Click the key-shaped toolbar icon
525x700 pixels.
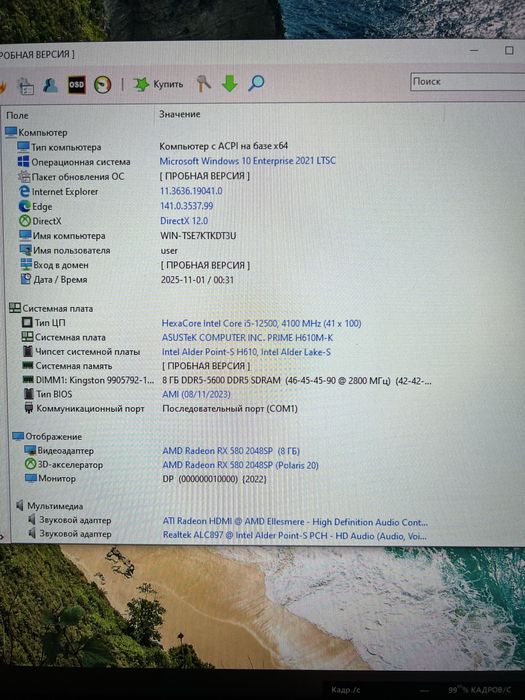pos(204,83)
